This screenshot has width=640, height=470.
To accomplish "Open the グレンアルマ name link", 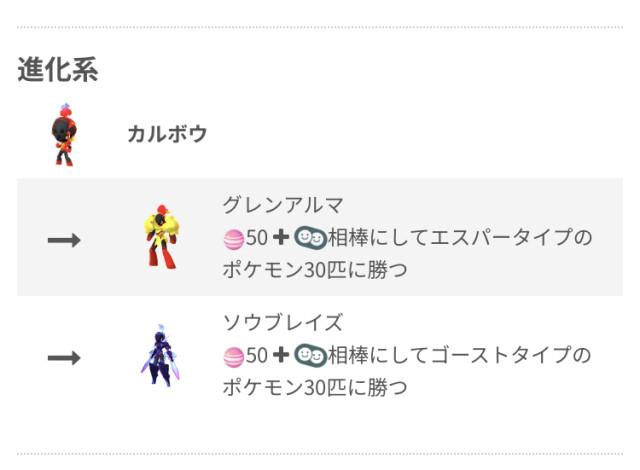I will [283, 205].
